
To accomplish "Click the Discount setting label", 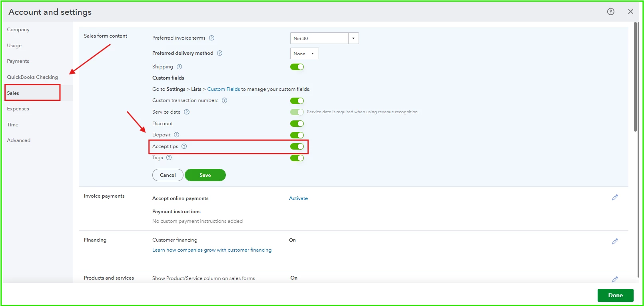I will (163, 124).
